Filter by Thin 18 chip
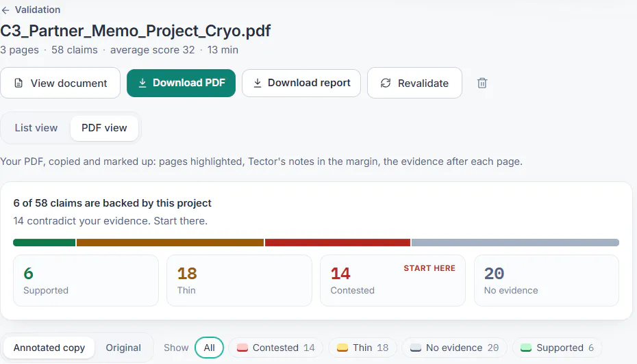Viewport: 637px width, 364px height. tap(362, 348)
